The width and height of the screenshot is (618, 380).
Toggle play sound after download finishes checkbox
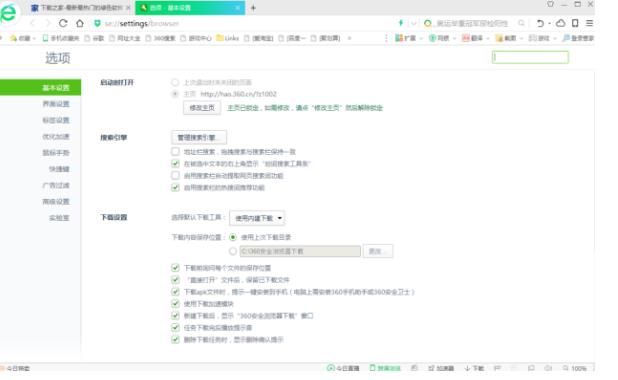tap(175, 327)
